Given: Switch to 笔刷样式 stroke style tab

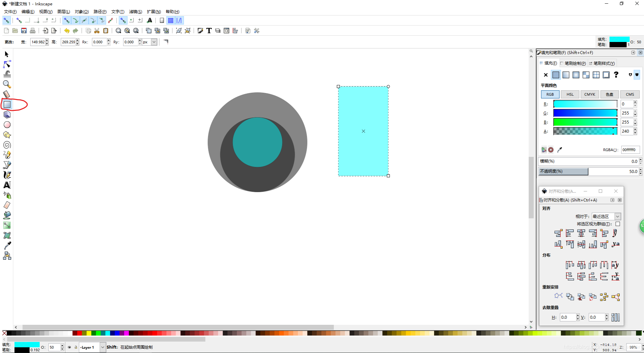Looking at the screenshot, I should click(x=602, y=63).
